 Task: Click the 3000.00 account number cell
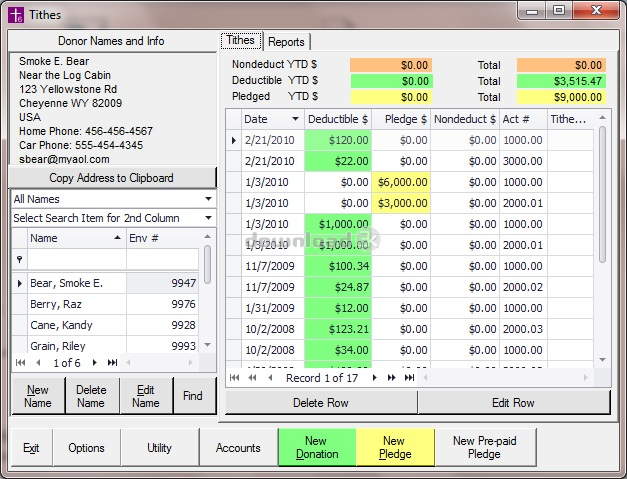click(523, 161)
